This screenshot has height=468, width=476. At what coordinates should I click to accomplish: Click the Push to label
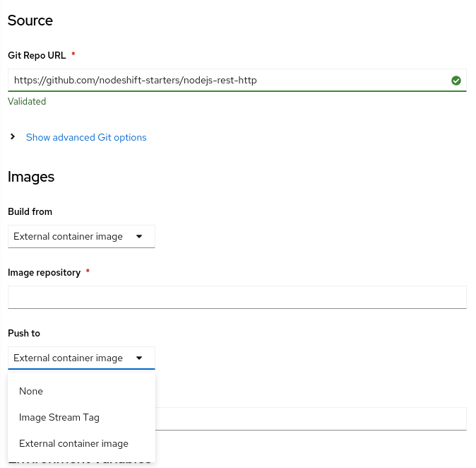tap(24, 334)
